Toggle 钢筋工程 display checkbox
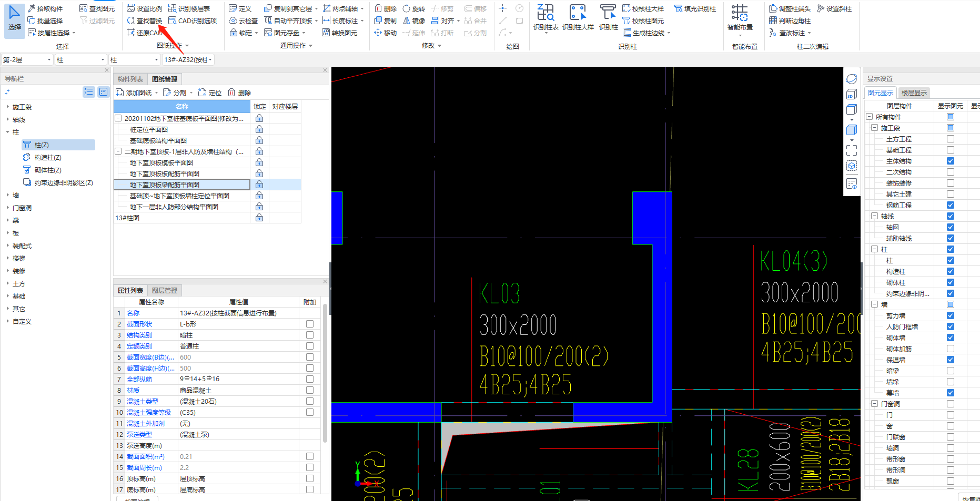This screenshot has height=501, width=980. pos(951,205)
